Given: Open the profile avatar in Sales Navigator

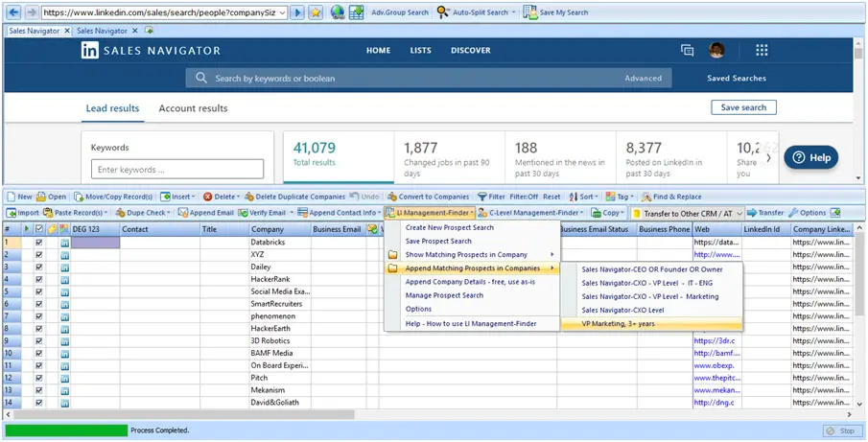Looking at the screenshot, I should [x=716, y=51].
